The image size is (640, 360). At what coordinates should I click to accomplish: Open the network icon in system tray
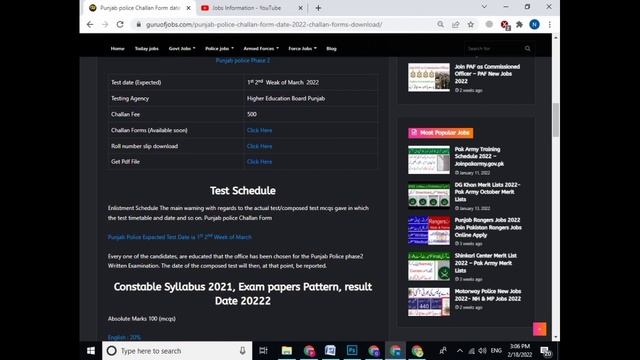coord(471,351)
